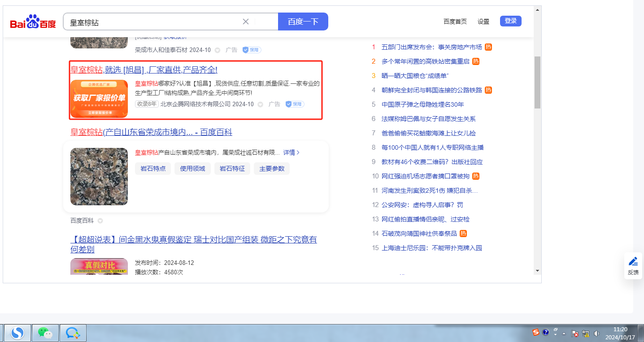Click the Baidu logo
The image size is (644, 342).
[33, 22]
